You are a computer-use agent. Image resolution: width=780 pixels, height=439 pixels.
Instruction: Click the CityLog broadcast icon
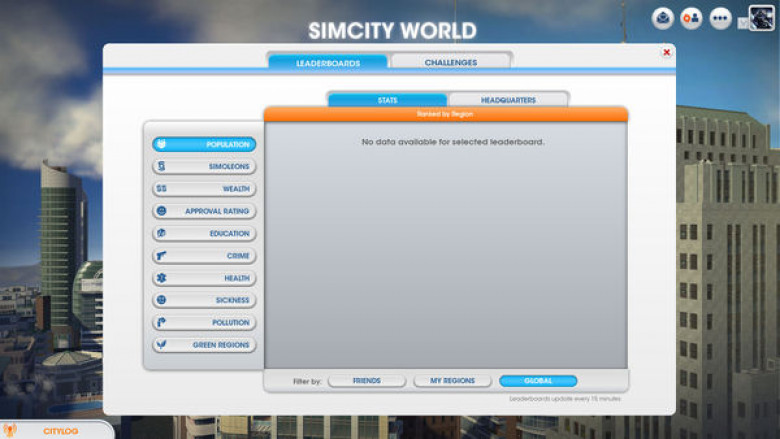click(10, 430)
